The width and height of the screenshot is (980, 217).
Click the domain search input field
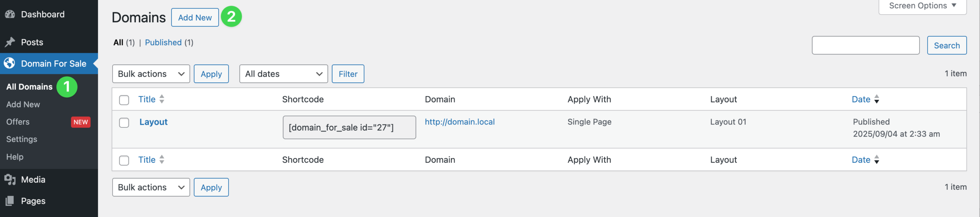(x=866, y=46)
